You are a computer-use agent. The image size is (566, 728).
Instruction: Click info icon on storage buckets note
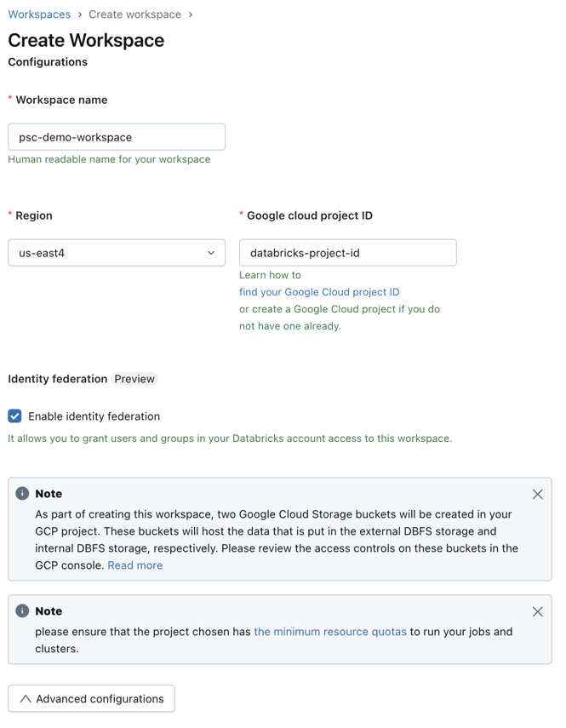coord(22,494)
